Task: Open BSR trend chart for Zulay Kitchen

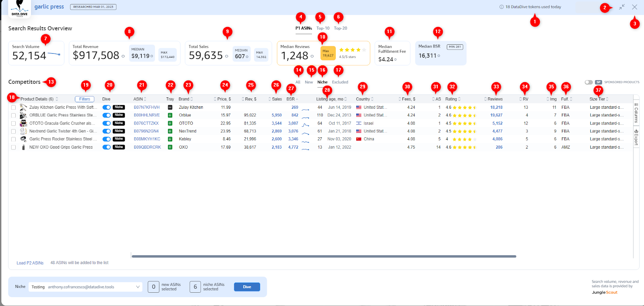Action: pos(305,109)
